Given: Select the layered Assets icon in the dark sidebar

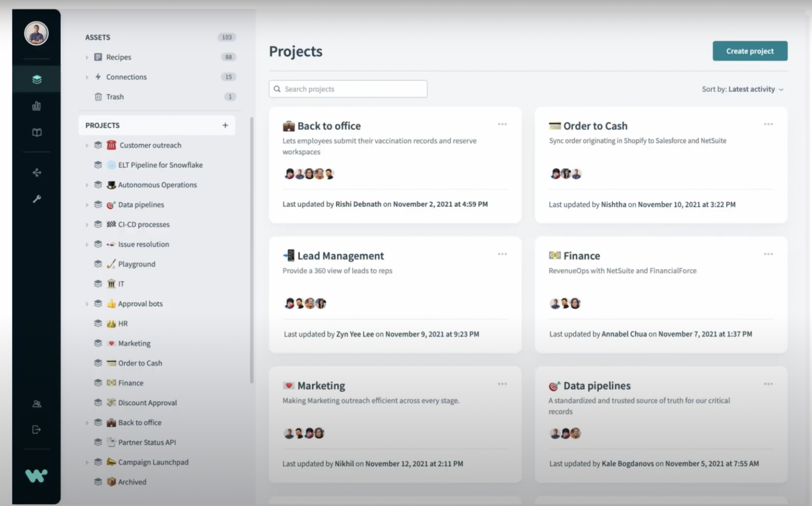Looking at the screenshot, I should click(x=36, y=79).
